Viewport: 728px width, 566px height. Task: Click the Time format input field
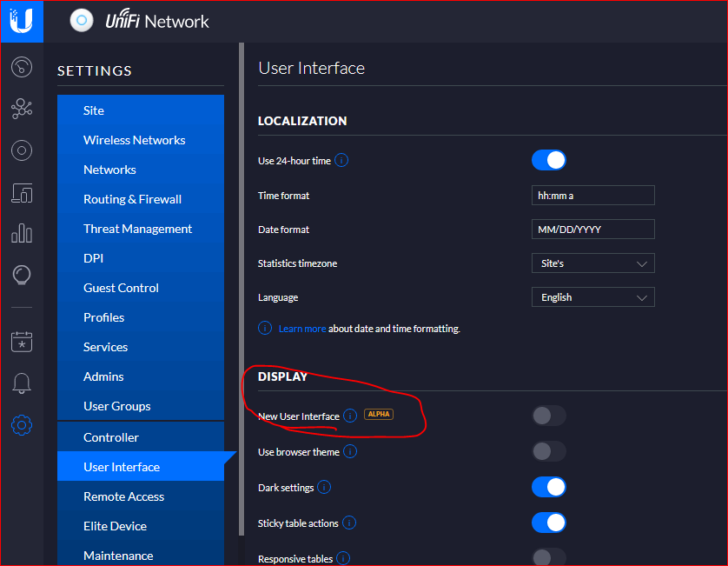[592, 195]
